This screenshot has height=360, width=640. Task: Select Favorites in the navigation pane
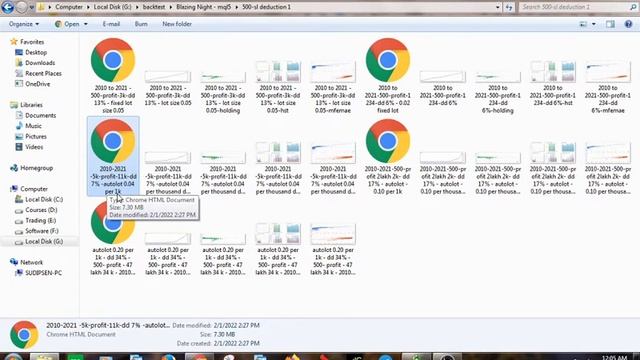tap(32, 42)
